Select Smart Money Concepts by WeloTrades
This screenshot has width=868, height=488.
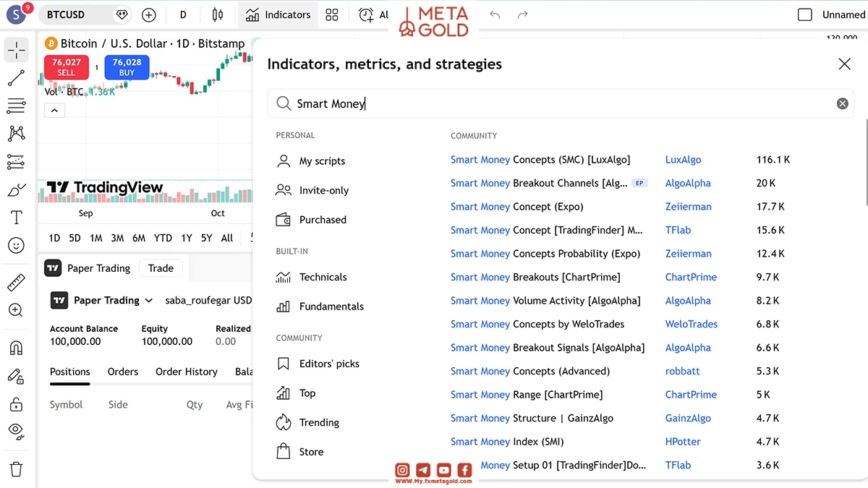click(537, 324)
